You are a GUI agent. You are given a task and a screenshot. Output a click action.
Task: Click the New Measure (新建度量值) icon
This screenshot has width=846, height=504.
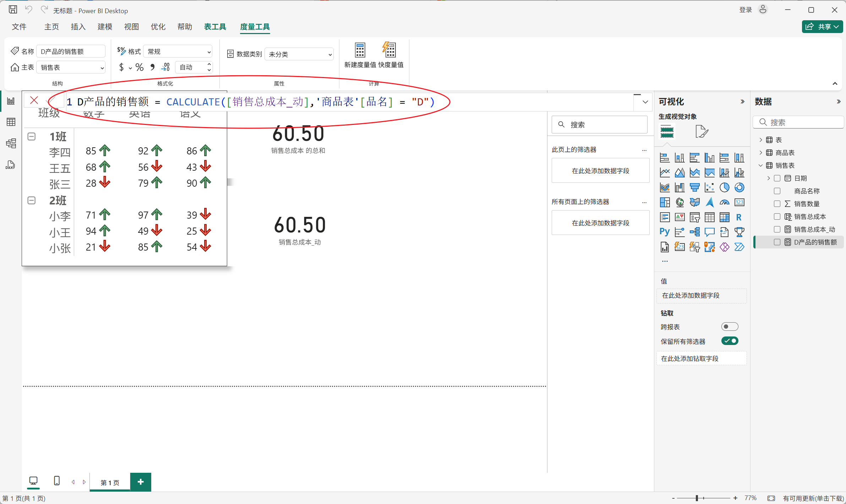[x=360, y=50]
